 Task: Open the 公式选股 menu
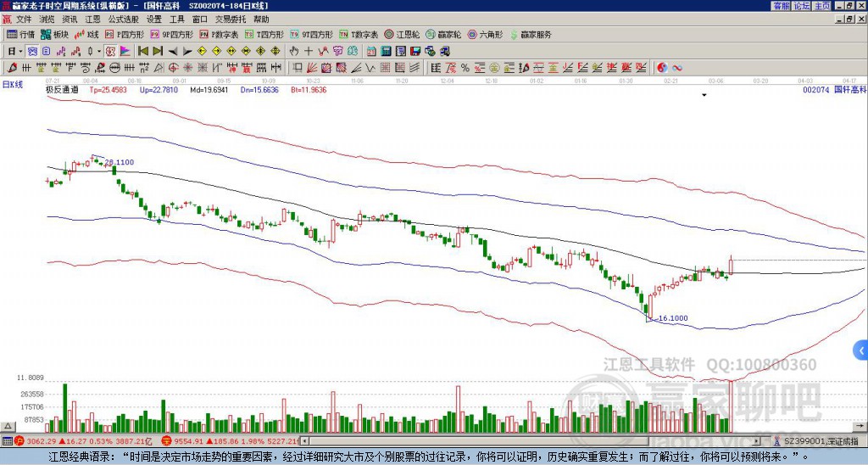124,20
